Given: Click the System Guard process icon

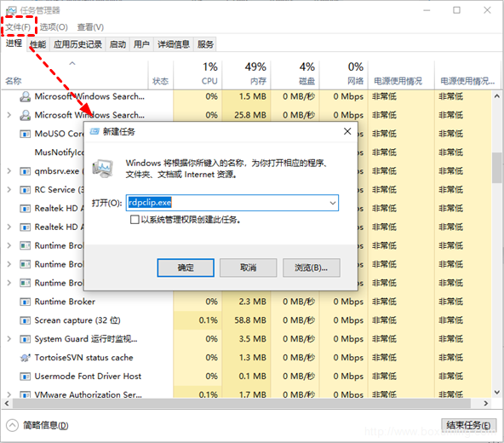Looking at the screenshot, I should click(25, 339).
